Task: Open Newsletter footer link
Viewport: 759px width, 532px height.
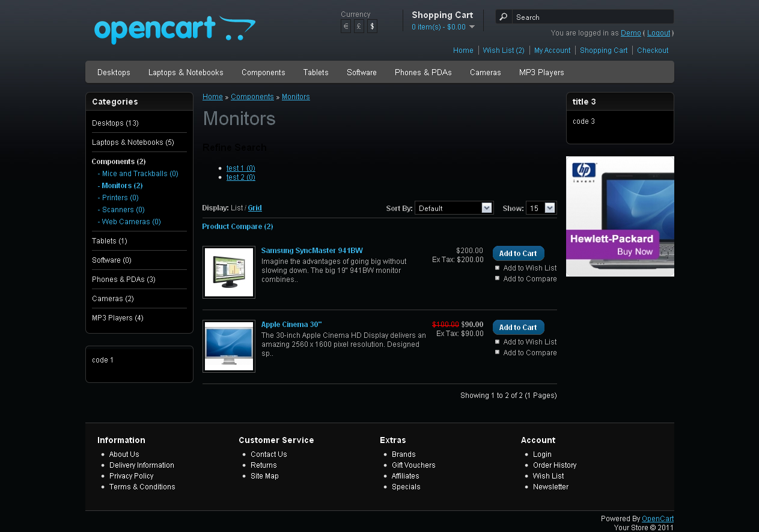Action: (550, 487)
